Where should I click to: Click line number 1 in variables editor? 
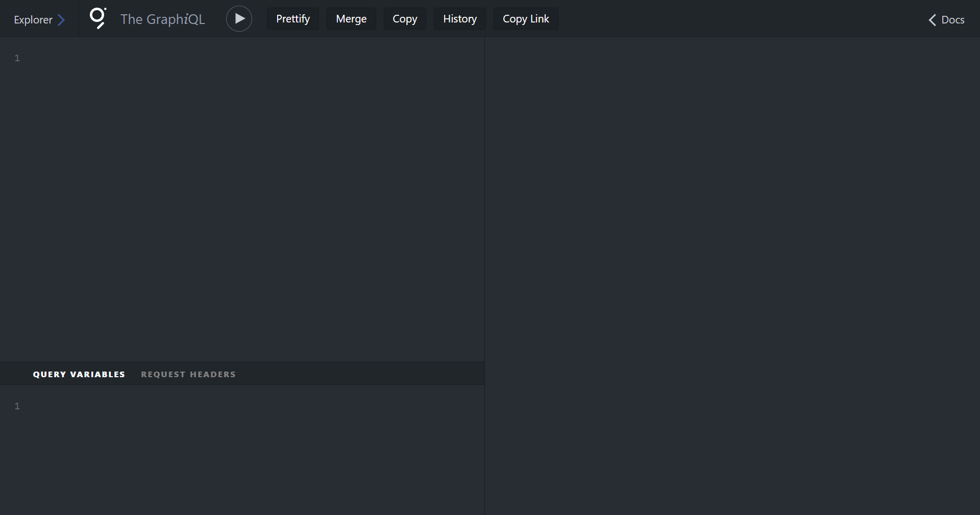[17, 406]
